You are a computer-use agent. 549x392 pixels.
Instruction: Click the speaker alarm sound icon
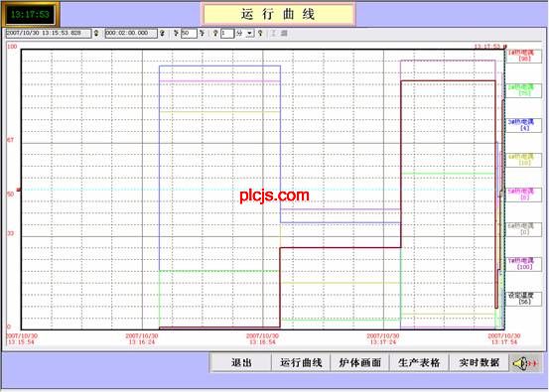[525, 363]
